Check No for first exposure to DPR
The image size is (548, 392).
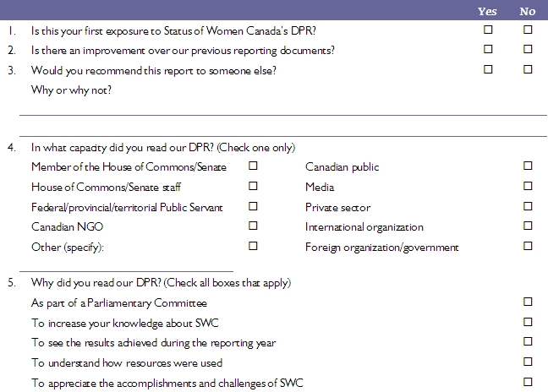point(528,30)
